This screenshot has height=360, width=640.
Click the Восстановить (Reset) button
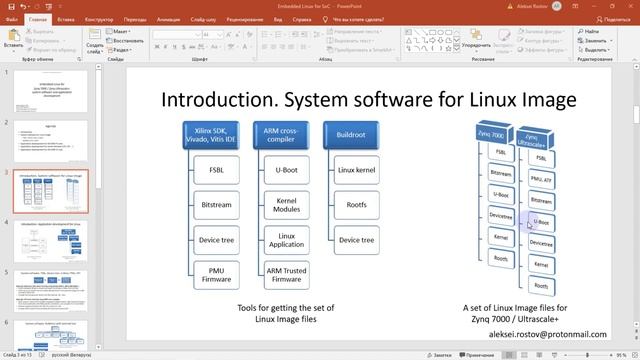click(125, 40)
